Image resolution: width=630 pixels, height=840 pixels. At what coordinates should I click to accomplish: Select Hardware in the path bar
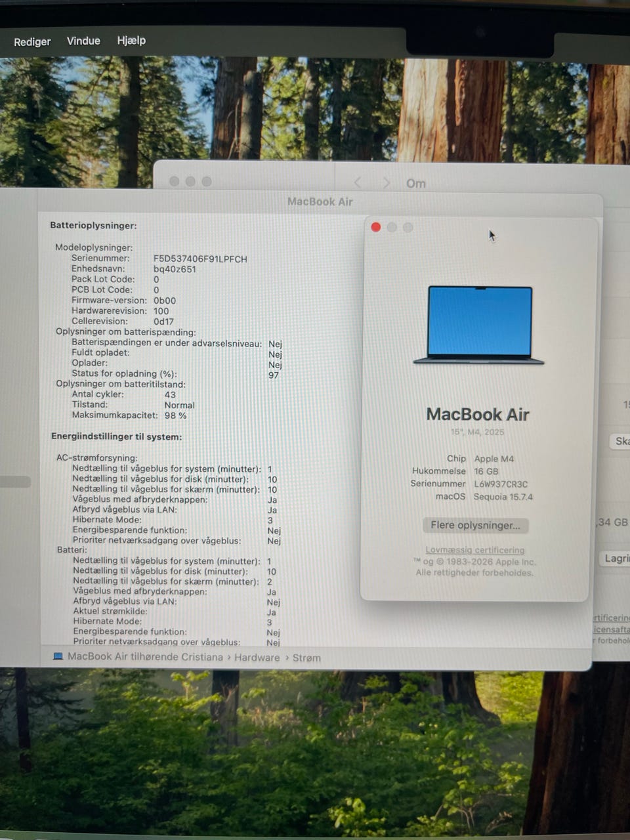257,658
